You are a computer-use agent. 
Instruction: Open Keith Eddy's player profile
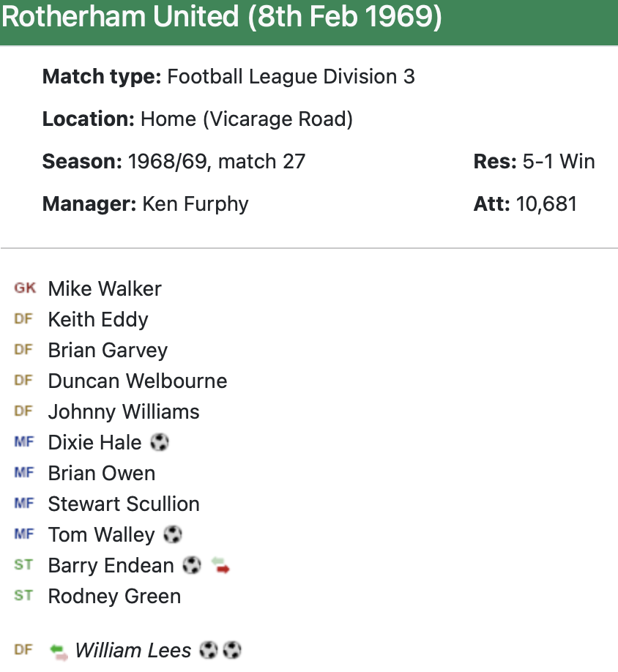point(98,319)
